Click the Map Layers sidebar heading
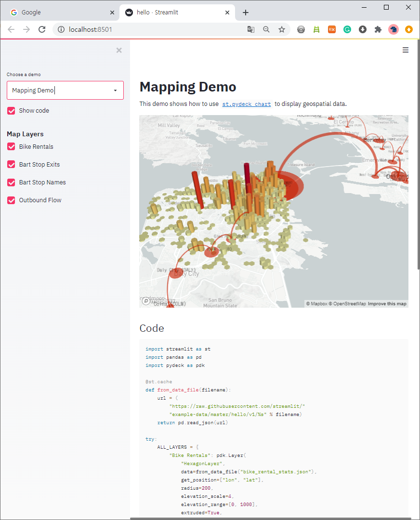The height and width of the screenshot is (520, 420). click(25, 134)
